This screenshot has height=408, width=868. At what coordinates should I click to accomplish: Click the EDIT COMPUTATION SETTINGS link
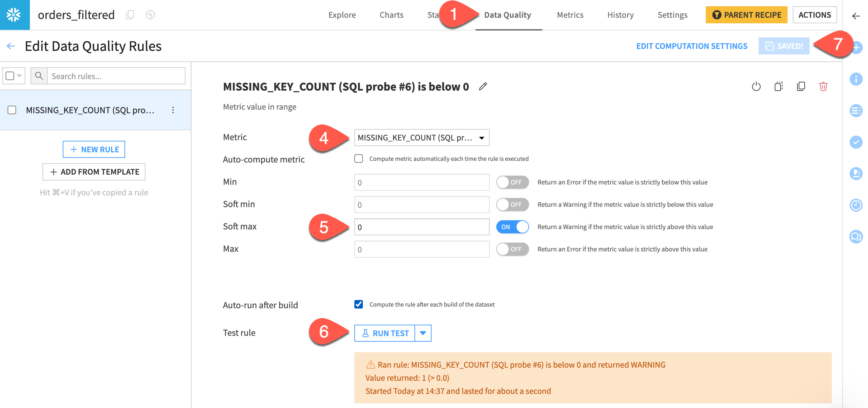point(693,46)
